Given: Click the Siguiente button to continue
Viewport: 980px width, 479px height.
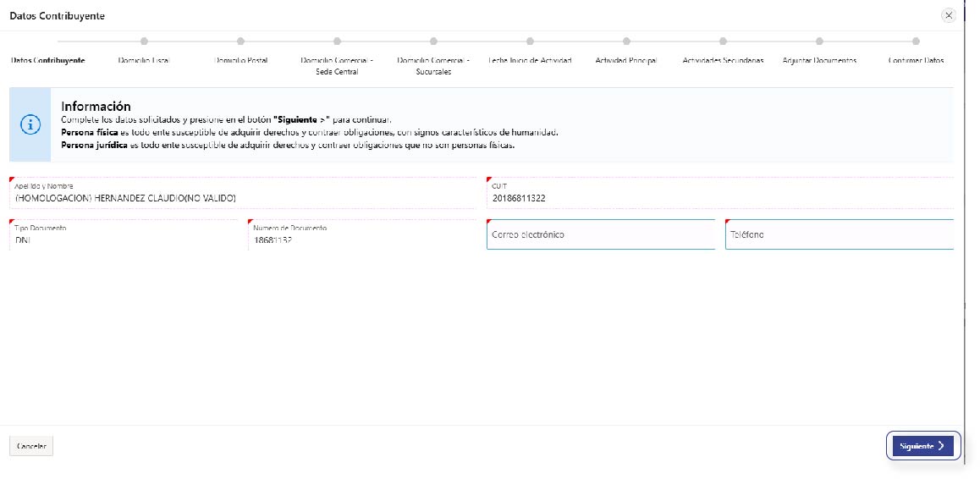Looking at the screenshot, I should 922,446.
